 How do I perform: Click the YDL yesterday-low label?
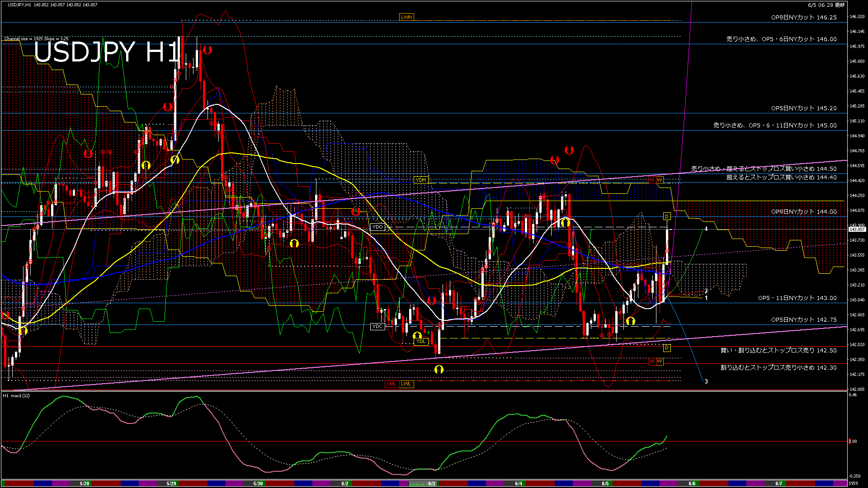point(420,341)
